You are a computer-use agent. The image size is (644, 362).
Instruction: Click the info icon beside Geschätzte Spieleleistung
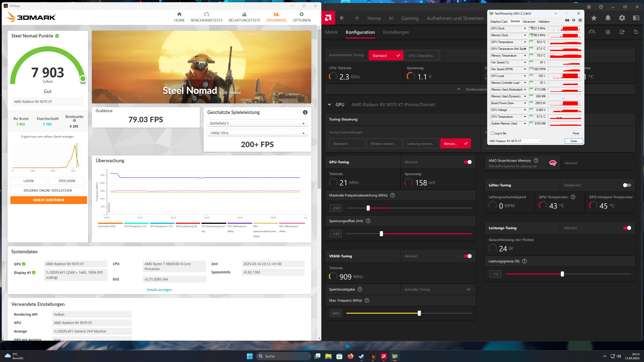(x=305, y=112)
